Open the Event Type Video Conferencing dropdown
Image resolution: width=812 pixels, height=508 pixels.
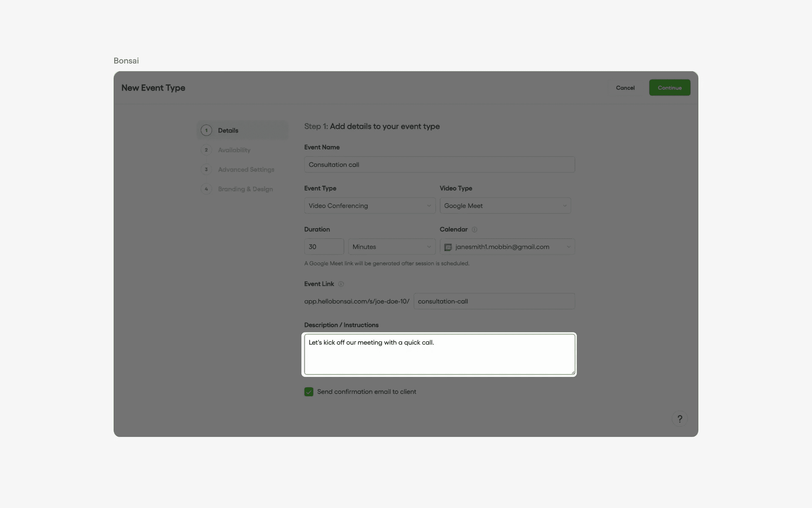[x=370, y=206]
